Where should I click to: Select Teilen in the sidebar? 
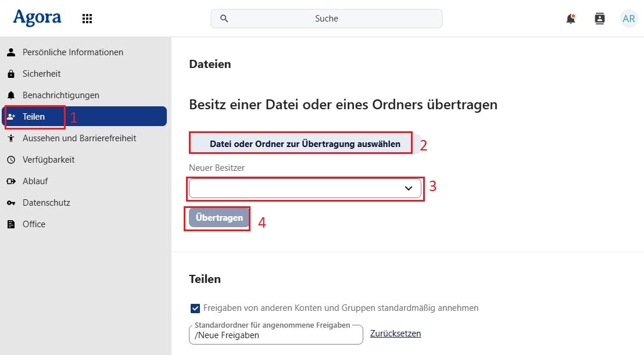click(34, 117)
